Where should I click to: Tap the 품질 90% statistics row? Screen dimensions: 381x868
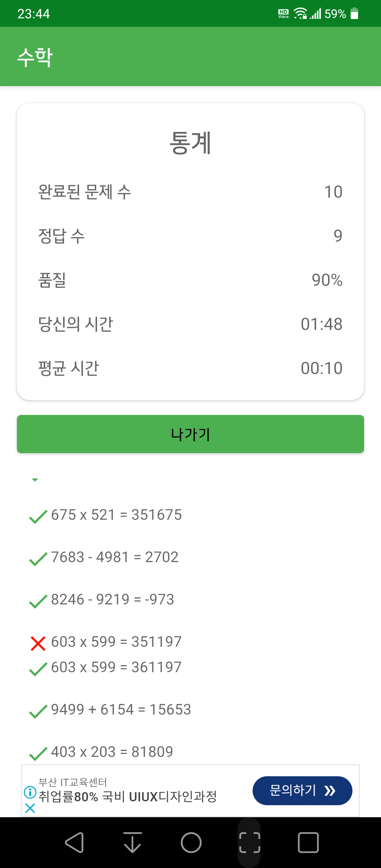pos(190,280)
